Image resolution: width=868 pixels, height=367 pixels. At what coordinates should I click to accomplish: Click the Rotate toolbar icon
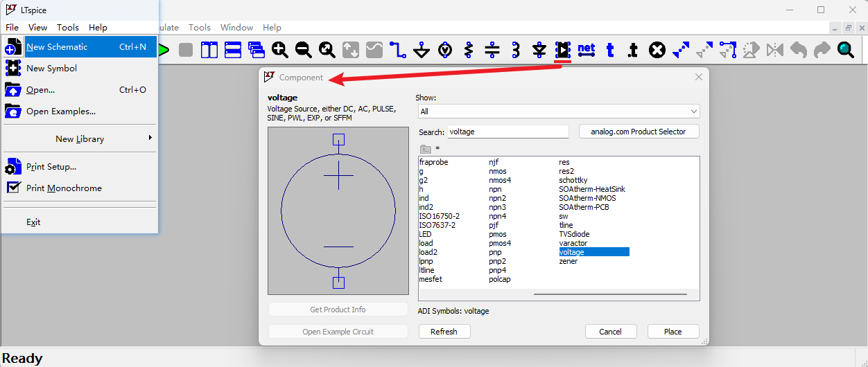pyautogui.click(x=752, y=50)
